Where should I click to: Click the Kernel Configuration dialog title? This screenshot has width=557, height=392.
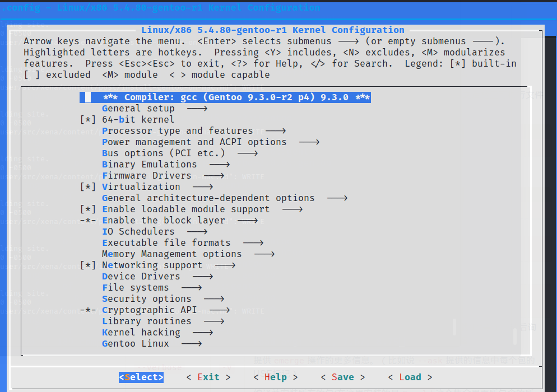tap(273, 30)
